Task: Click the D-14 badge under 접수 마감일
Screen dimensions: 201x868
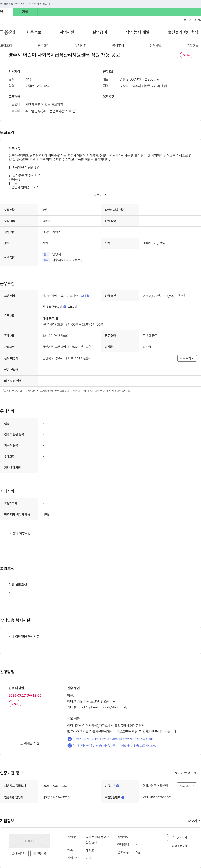Action: pos(15,704)
